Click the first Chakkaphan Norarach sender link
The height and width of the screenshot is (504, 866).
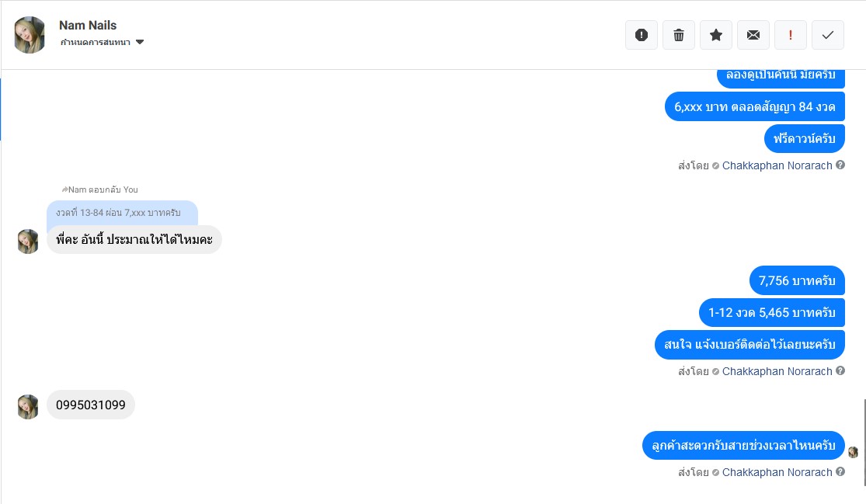click(x=777, y=165)
